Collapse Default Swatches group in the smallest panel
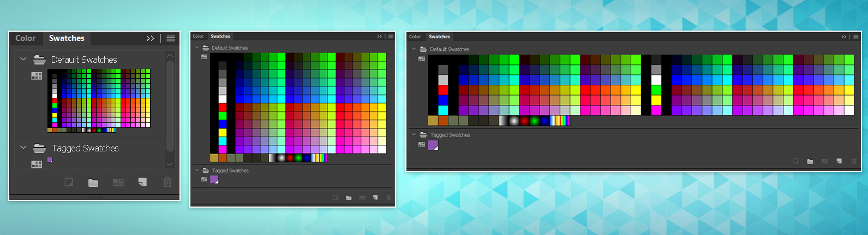This screenshot has width=868, height=235. tap(23, 58)
